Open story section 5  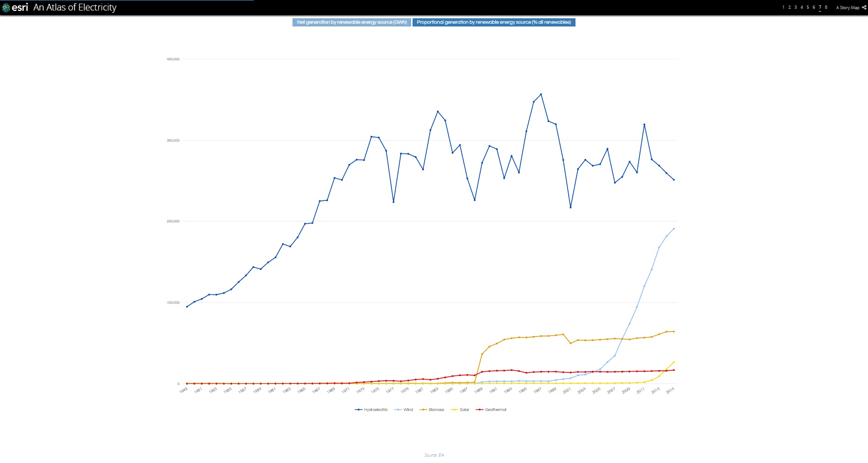pyautogui.click(x=808, y=7)
